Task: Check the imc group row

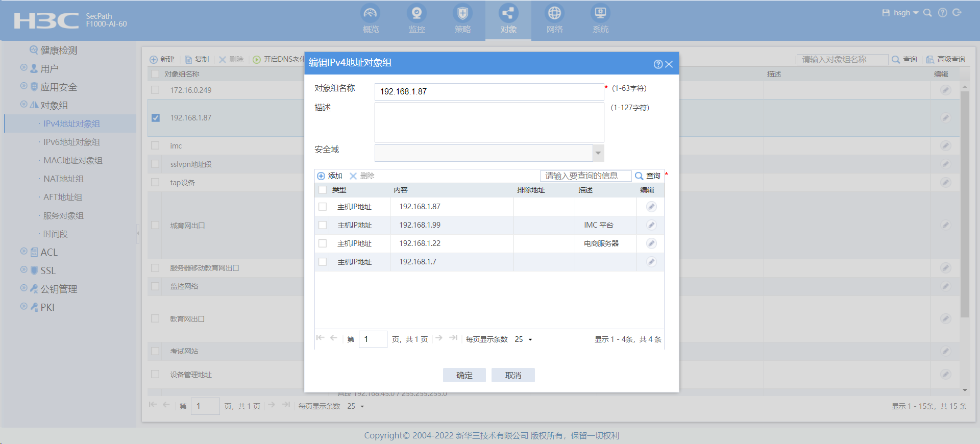Action: [x=155, y=145]
